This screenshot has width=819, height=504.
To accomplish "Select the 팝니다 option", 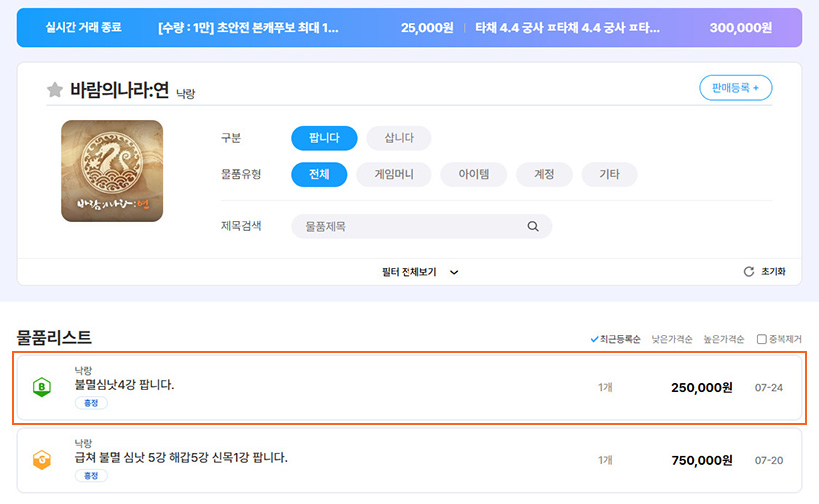I will click(324, 138).
